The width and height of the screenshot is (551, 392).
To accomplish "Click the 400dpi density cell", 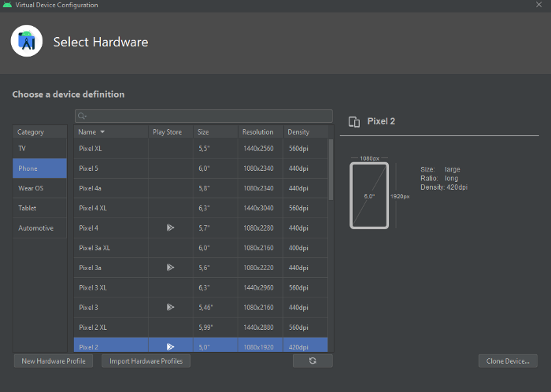I will coord(305,248).
